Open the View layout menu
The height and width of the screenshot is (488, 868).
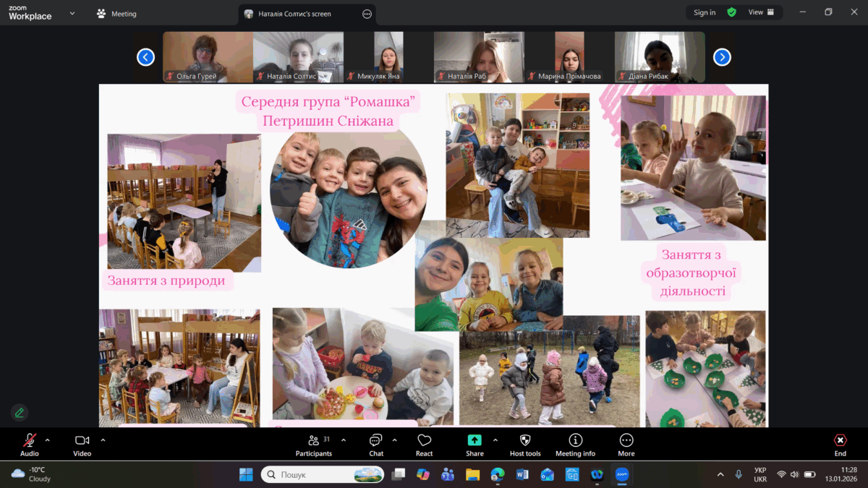click(x=761, y=12)
